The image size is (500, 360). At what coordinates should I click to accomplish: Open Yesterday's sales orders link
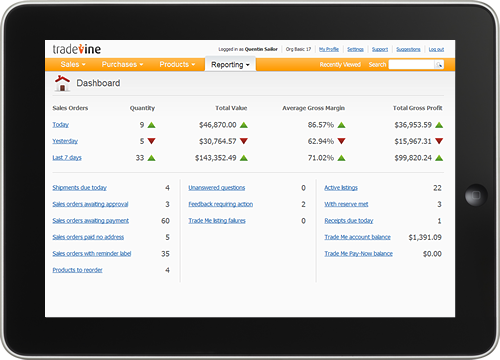(x=65, y=141)
